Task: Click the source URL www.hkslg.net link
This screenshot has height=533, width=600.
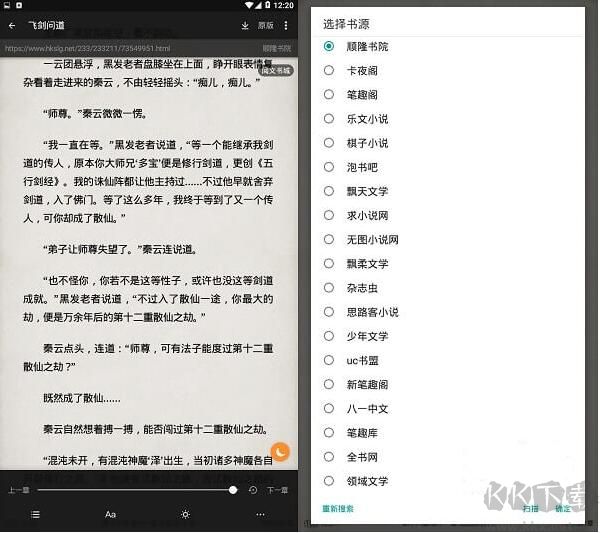Action: (88, 49)
